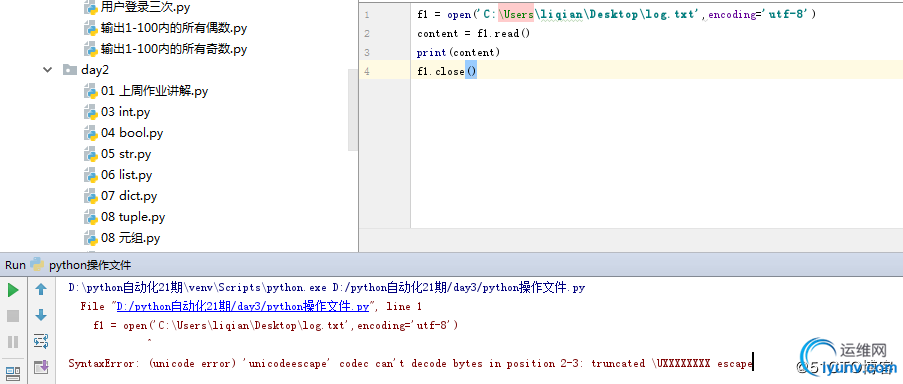
Task: Click the Python file icon of 08 元组.py
Action: coord(90,238)
